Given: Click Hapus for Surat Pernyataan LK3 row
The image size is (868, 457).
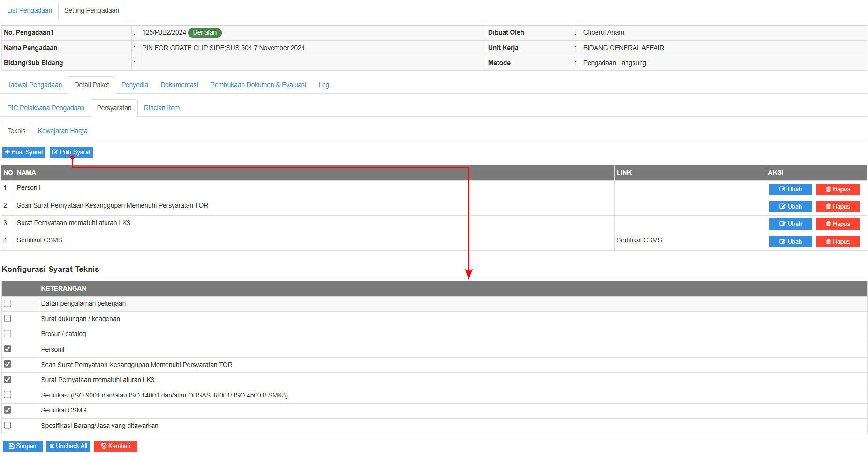Looking at the screenshot, I should (838, 224).
